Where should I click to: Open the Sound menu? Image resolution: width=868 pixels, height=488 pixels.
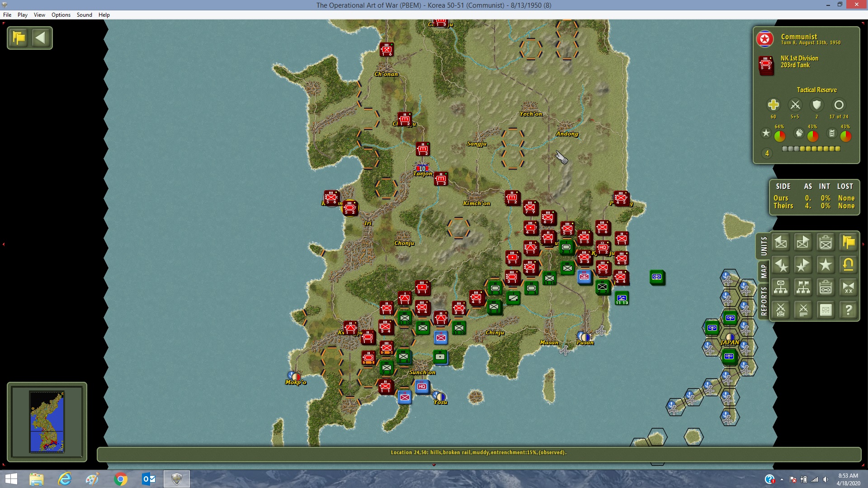(85, 15)
